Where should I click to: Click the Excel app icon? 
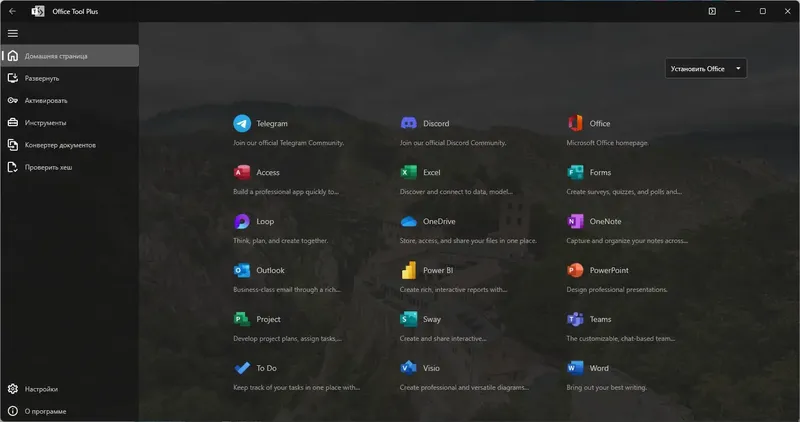(x=409, y=172)
